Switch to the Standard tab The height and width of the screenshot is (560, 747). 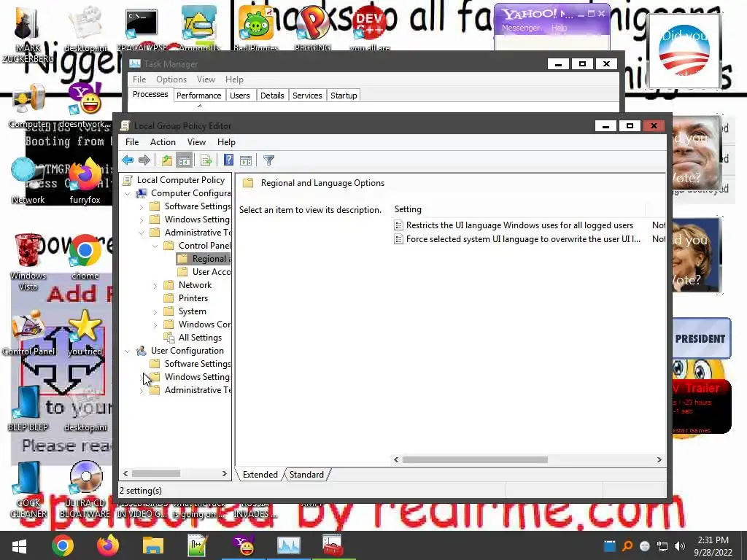[306, 475]
